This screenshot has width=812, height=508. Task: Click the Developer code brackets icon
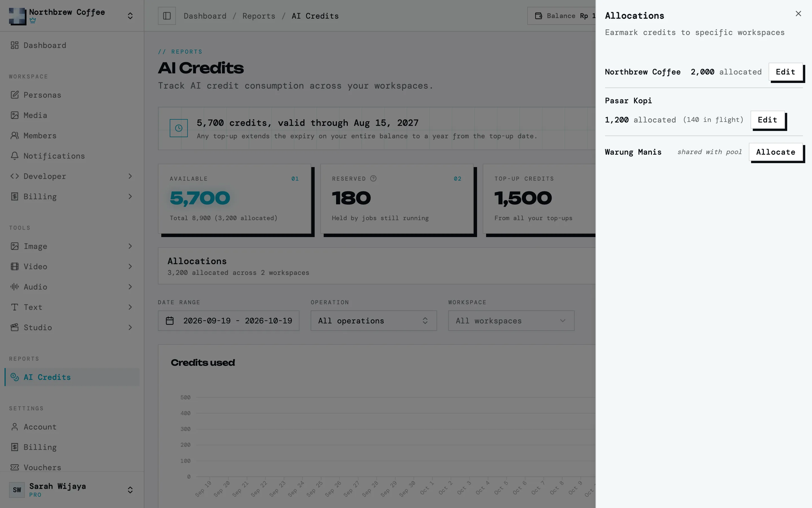click(x=14, y=176)
